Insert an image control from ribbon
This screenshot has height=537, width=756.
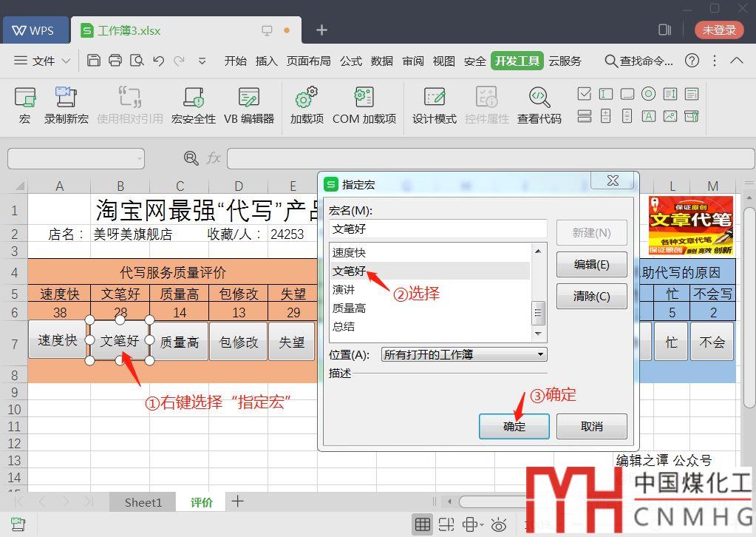click(670, 116)
